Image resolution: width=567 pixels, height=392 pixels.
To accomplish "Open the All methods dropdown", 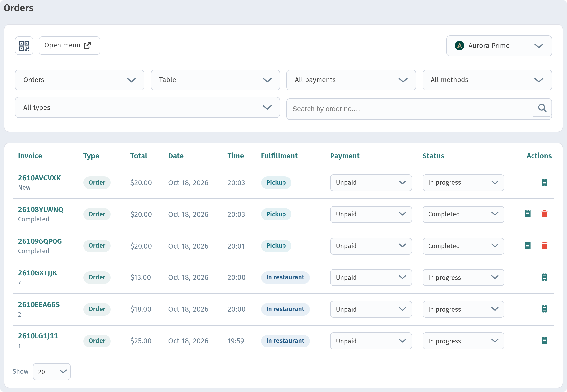I will pos(487,80).
